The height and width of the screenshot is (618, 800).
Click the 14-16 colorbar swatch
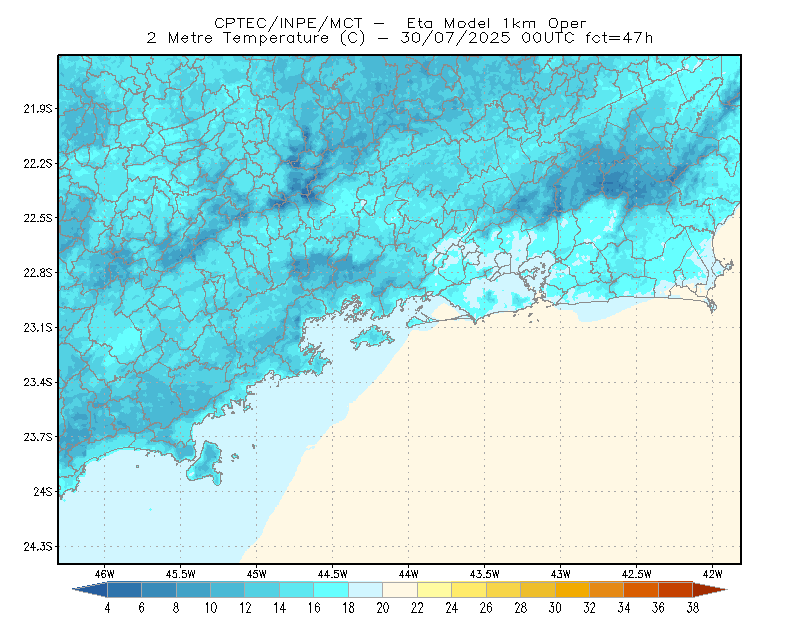[297, 590]
